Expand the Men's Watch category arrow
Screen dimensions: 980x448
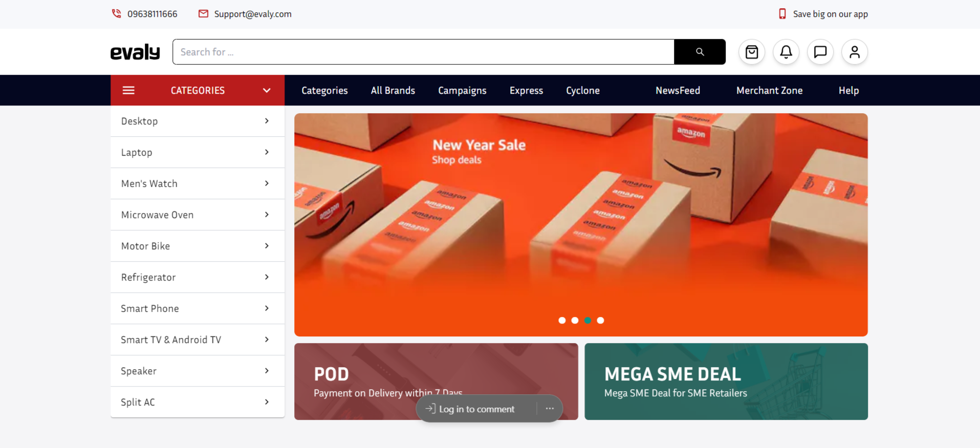pos(267,183)
